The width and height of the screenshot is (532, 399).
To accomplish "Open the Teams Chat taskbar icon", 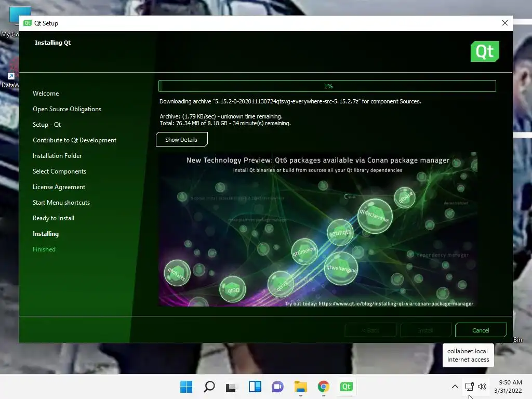I will point(277,387).
